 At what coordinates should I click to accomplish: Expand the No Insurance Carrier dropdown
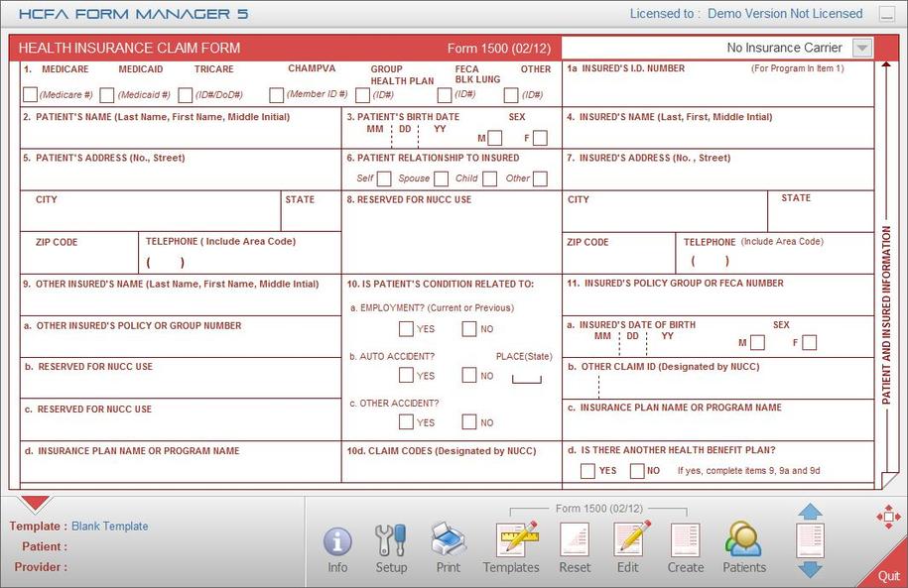pos(861,48)
